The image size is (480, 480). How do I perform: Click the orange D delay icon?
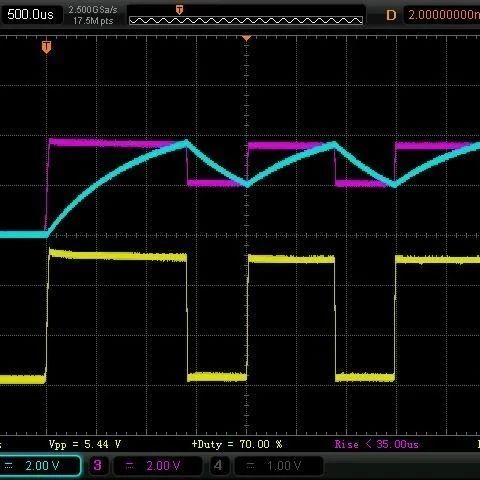click(x=391, y=15)
